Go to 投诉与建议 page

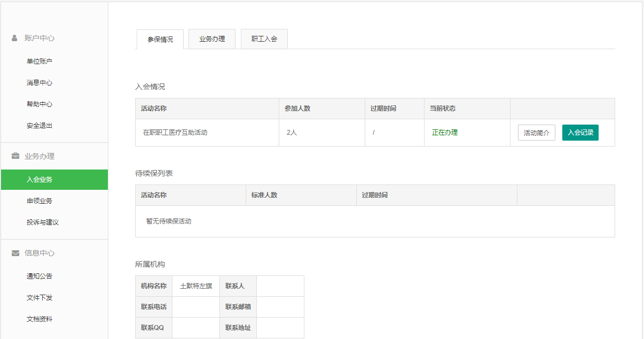(x=43, y=222)
